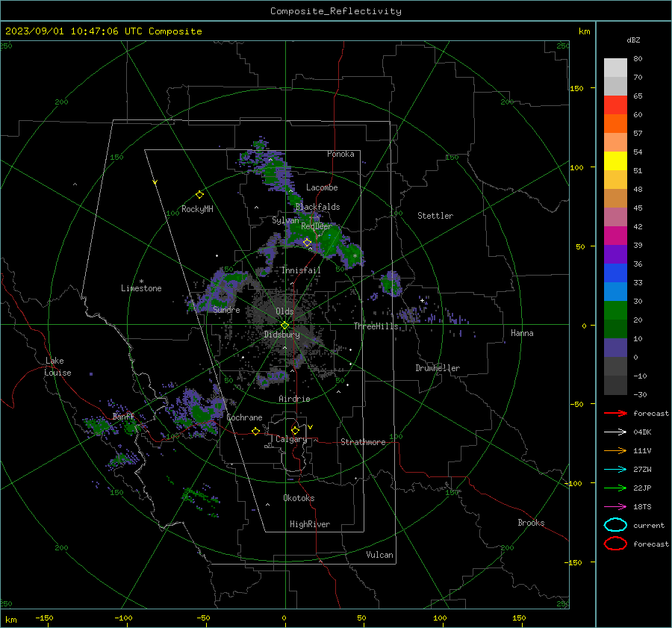Click the 'Ponoka' map label

(x=340, y=154)
